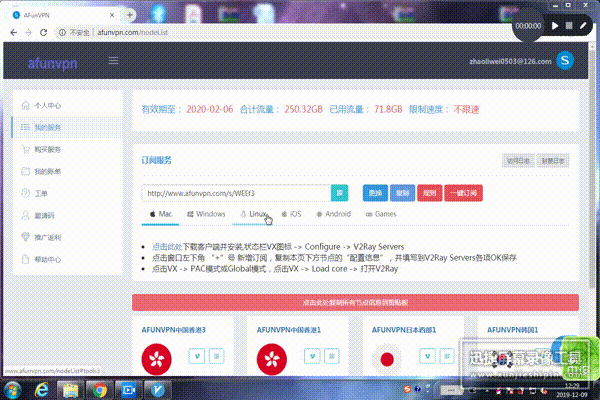The width and height of the screenshot is (600, 400).
Task: Open Google Chrome from the taskbar
Action: coord(99,390)
